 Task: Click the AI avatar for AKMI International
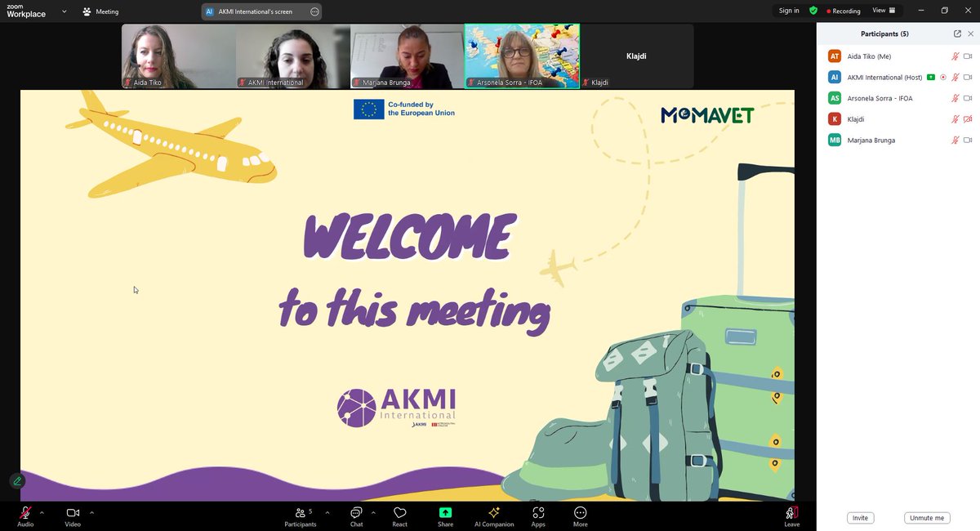click(834, 77)
